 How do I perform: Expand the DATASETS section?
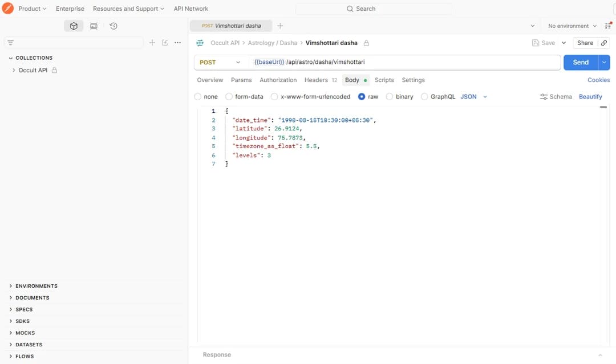[11, 345]
